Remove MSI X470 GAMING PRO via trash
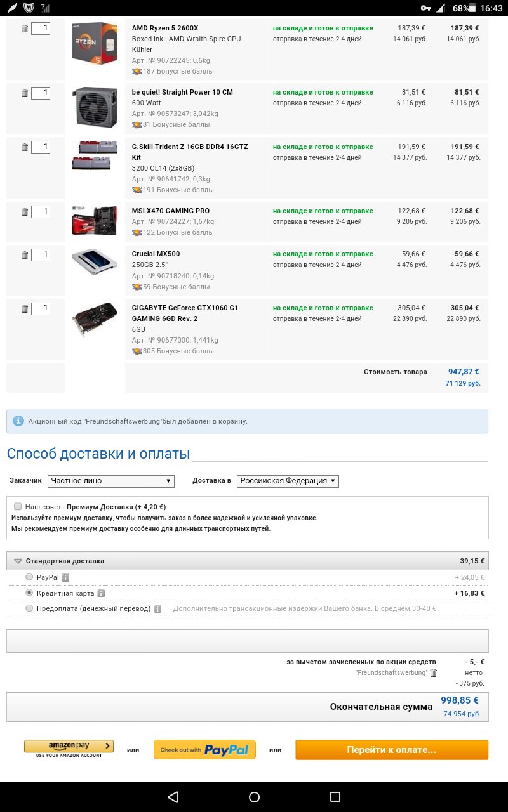The height and width of the screenshot is (812, 508). pyautogui.click(x=25, y=212)
